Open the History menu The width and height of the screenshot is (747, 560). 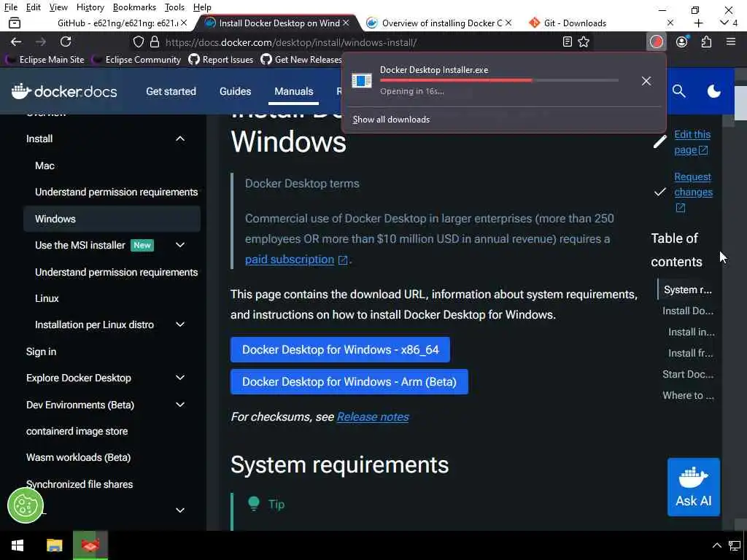tap(90, 7)
